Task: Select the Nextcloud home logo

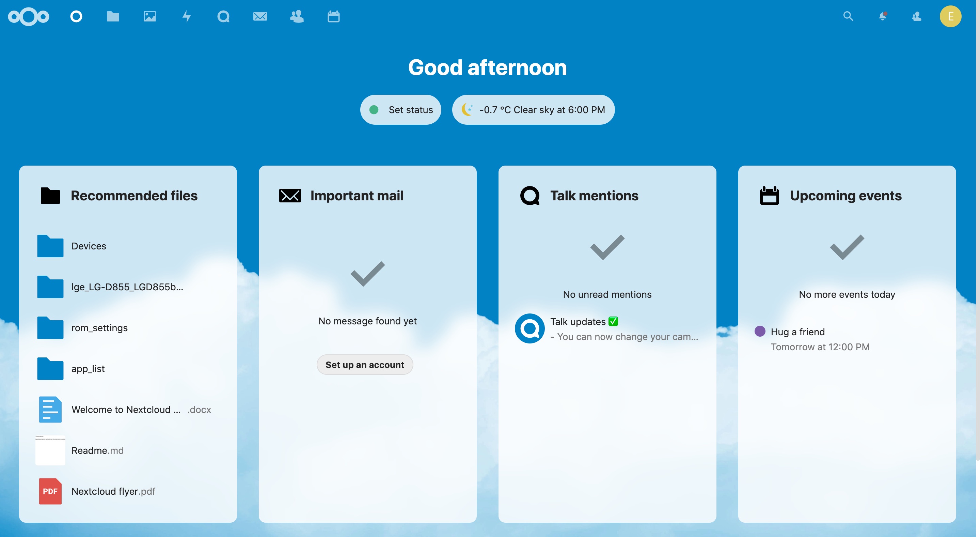Action: pos(30,16)
